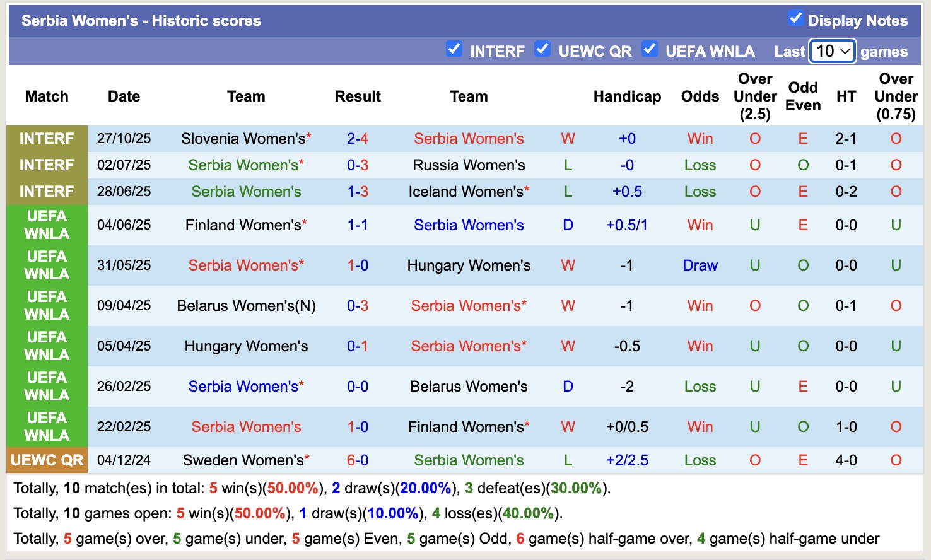The height and width of the screenshot is (560, 931).
Task: Click the Handicap column header
Action: tap(627, 96)
